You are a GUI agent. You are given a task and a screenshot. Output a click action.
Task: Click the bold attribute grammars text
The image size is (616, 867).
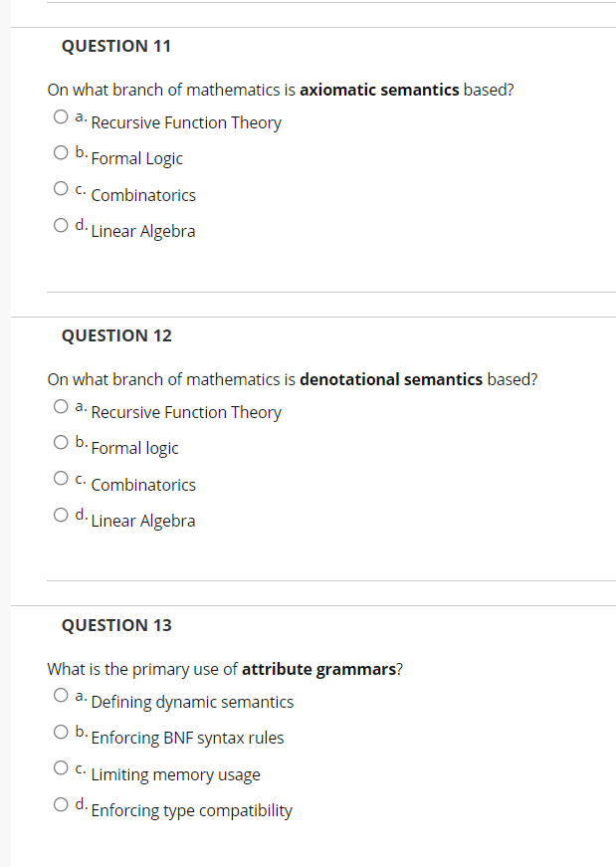[319, 670]
